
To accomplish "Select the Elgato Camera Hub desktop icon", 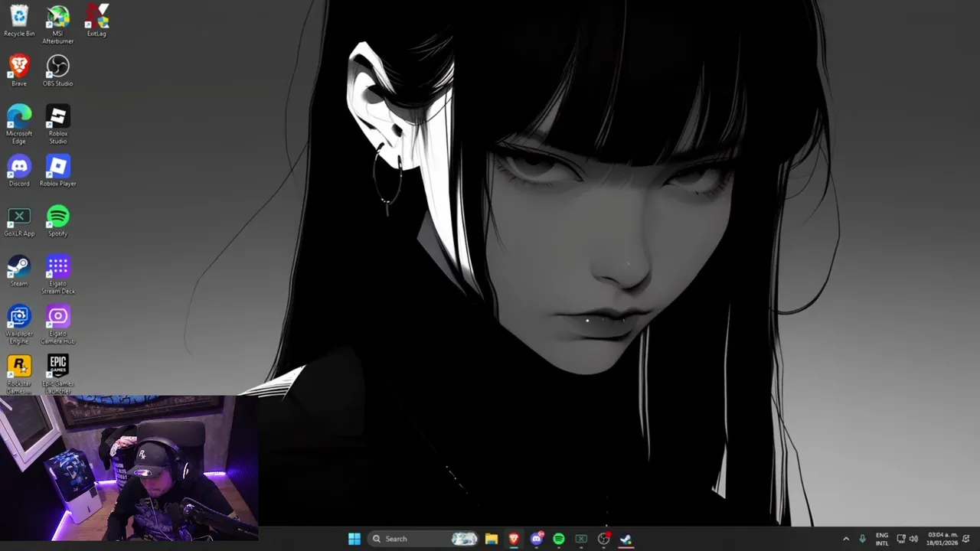I will (x=58, y=324).
